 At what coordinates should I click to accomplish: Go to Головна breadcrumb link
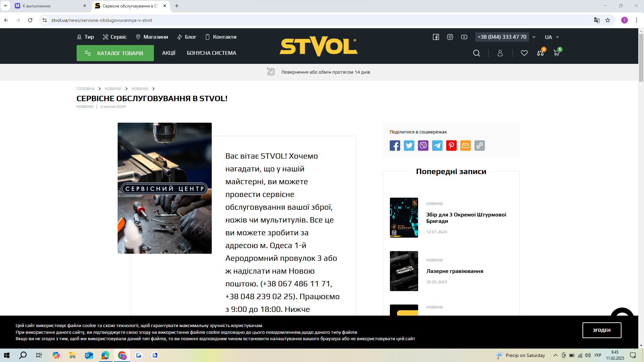(85, 89)
